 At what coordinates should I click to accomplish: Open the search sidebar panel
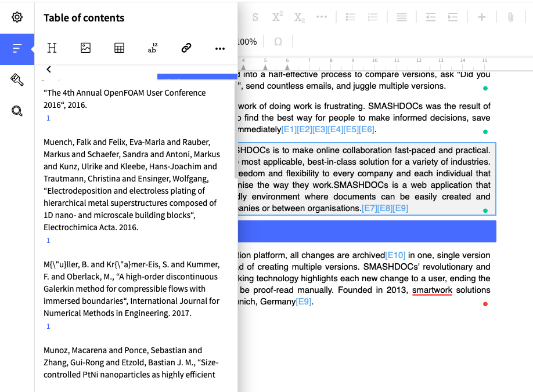click(17, 111)
